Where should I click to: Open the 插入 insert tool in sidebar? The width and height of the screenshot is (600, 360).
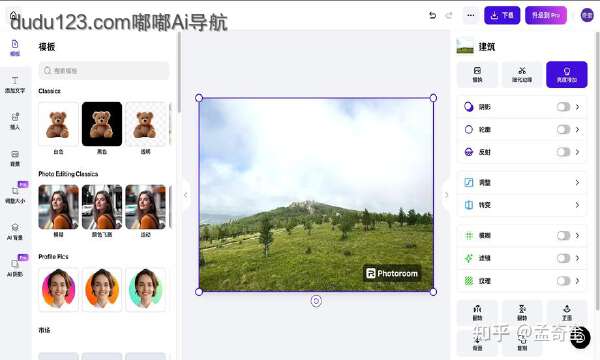tap(15, 121)
